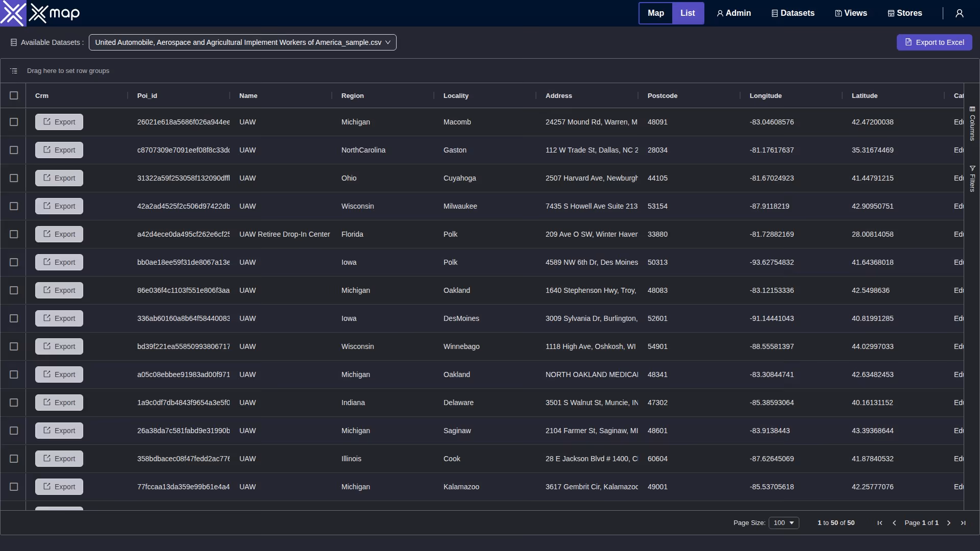Click the Xmap logo icon

pos(13,13)
